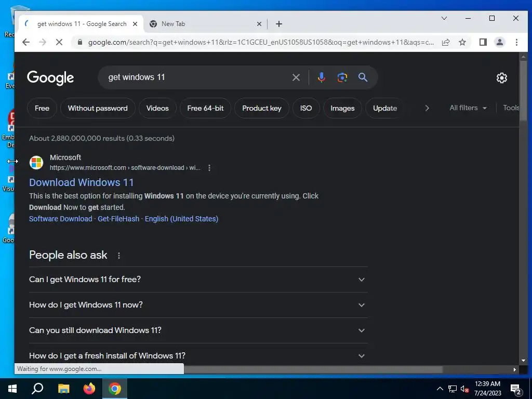Click the Microsoft result URL breadcrumb

pyautogui.click(x=125, y=168)
